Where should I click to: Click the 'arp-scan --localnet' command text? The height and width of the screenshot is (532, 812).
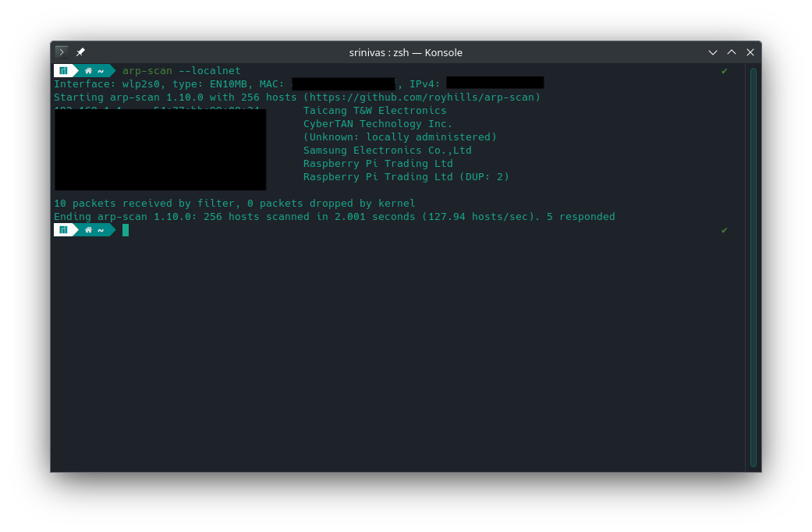[181, 70]
